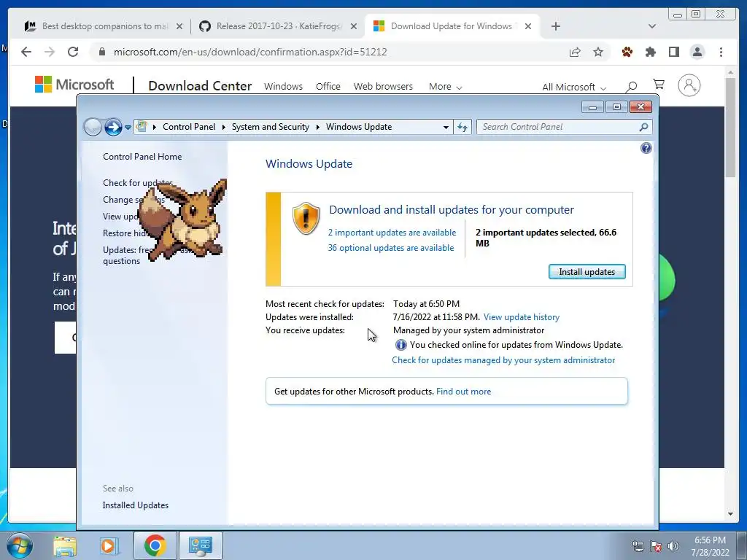Open 2 important updates are available
747x560 pixels.
click(x=392, y=233)
